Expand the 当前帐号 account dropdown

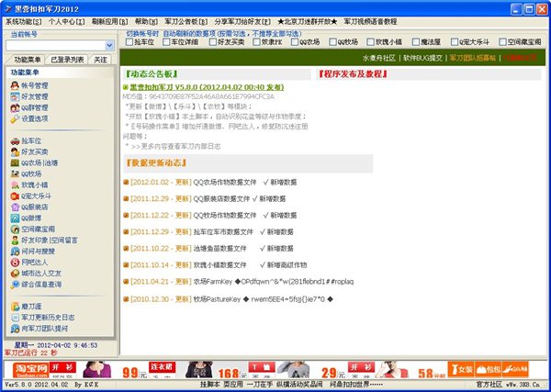pyautogui.click(x=109, y=44)
